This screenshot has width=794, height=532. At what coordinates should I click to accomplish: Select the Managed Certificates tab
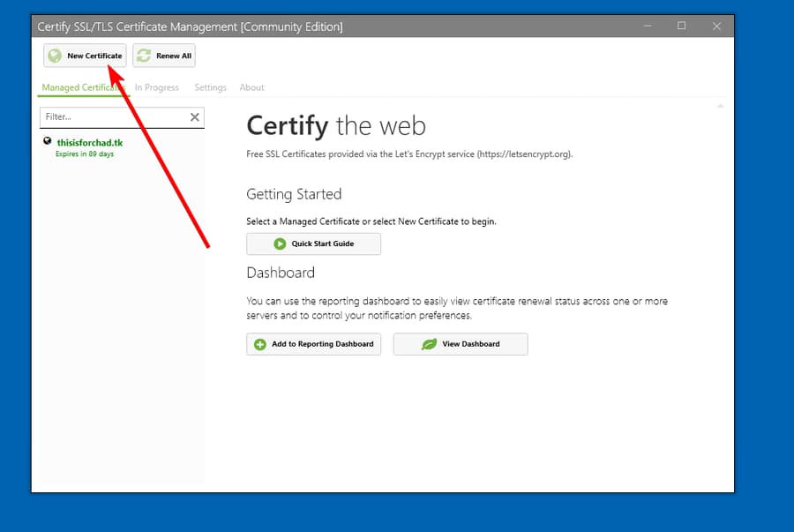click(82, 87)
